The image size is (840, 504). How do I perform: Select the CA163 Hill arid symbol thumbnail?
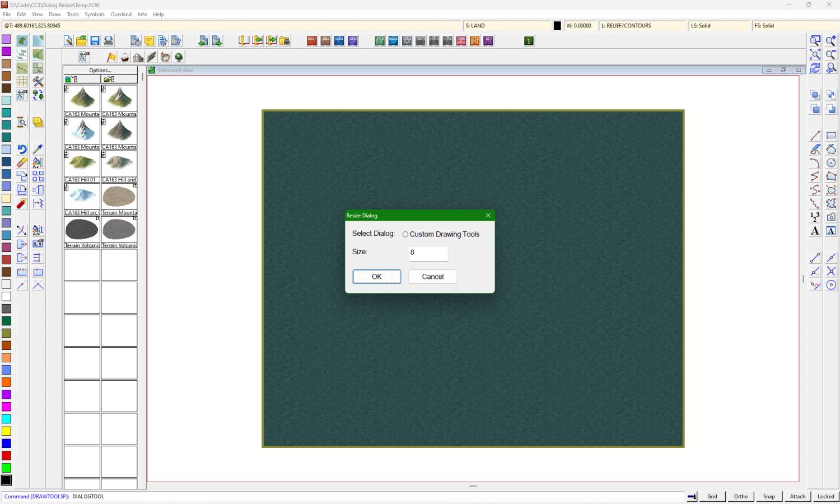pos(119,166)
